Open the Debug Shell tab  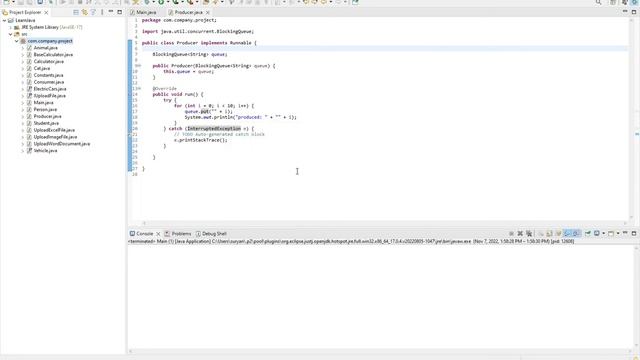click(x=211, y=234)
